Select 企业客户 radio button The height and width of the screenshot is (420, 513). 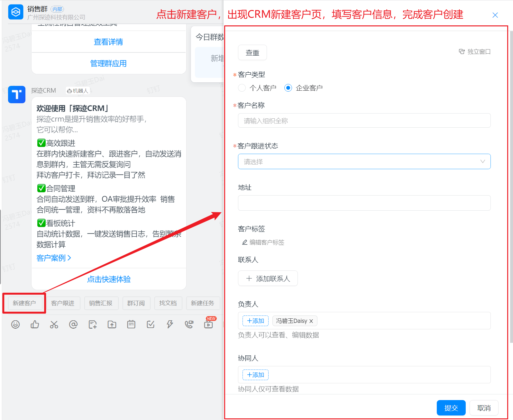(288, 88)
